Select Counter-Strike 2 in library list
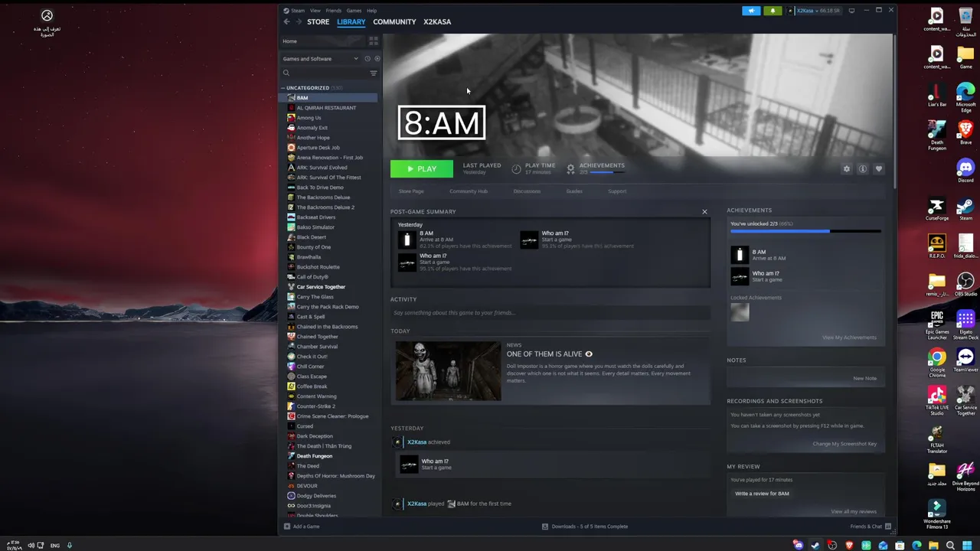 pos(315,406)
